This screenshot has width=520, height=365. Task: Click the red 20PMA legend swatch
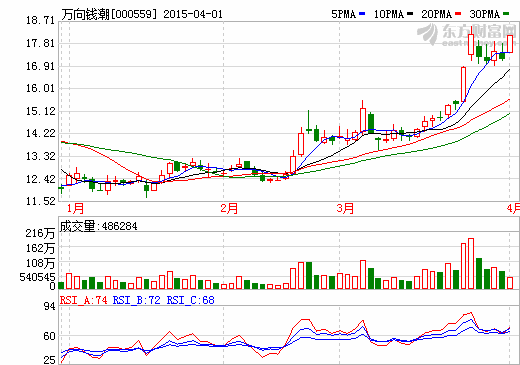pyautogui.click(x=458, y=14)
